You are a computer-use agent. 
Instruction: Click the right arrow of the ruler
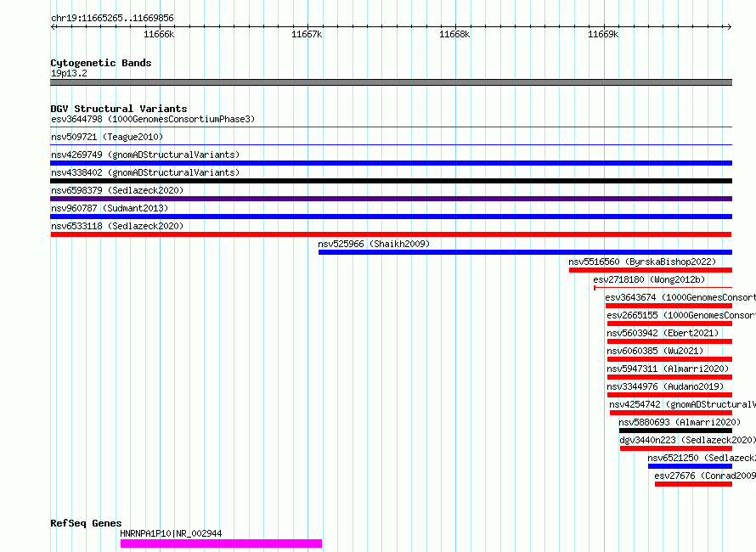click(729, 26)
